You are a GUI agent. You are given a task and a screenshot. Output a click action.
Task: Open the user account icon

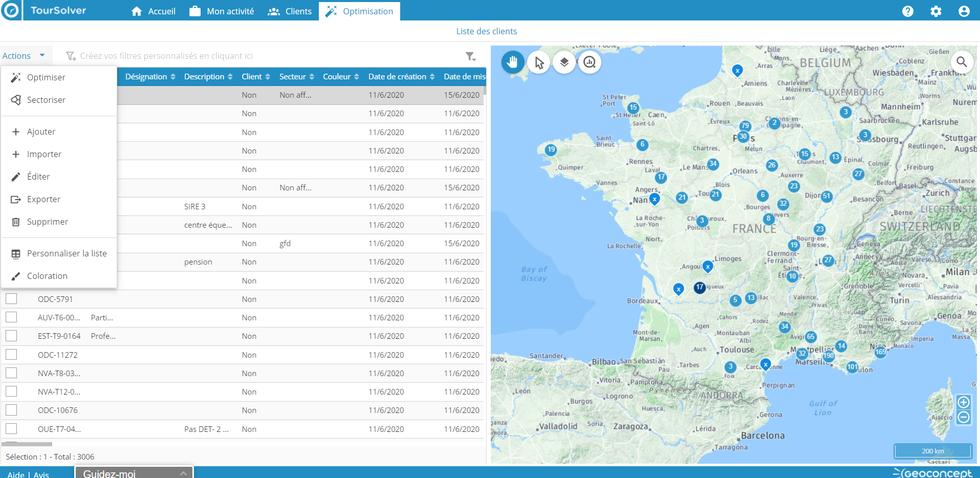(x=964, y=11)
